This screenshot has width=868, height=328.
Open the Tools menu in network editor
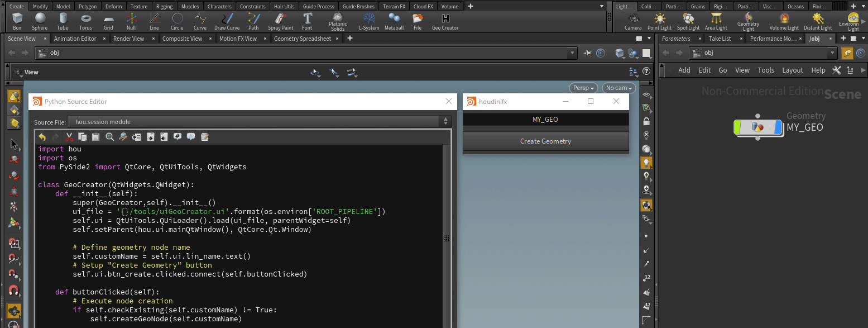[766, 70]
